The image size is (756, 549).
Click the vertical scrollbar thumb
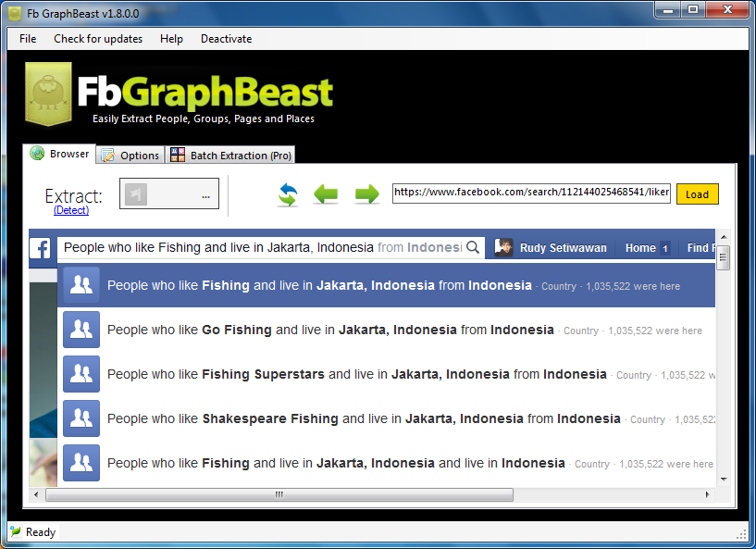point(724,257)
